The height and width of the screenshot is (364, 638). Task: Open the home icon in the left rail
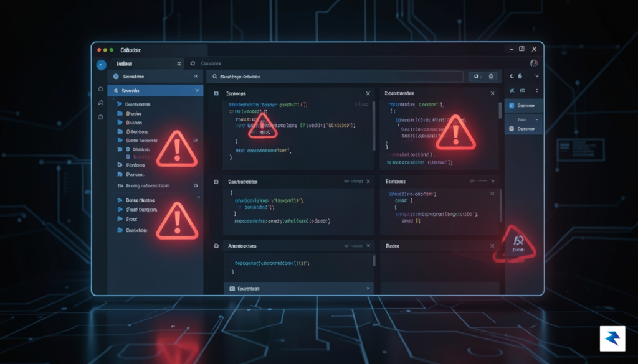pos(100,89)
